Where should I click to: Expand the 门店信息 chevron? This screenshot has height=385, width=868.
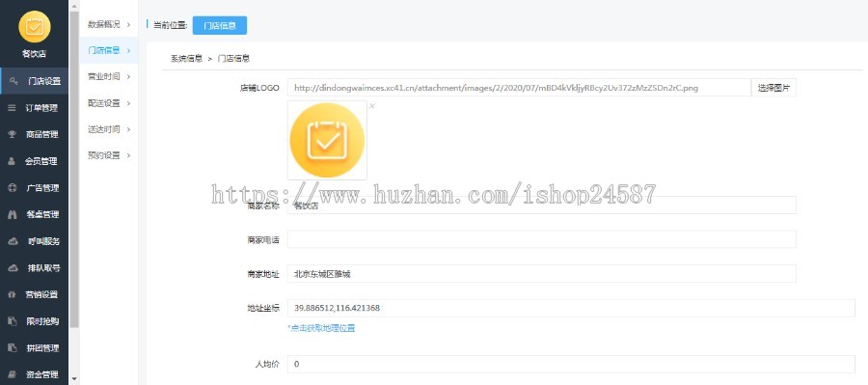point(128,50)
